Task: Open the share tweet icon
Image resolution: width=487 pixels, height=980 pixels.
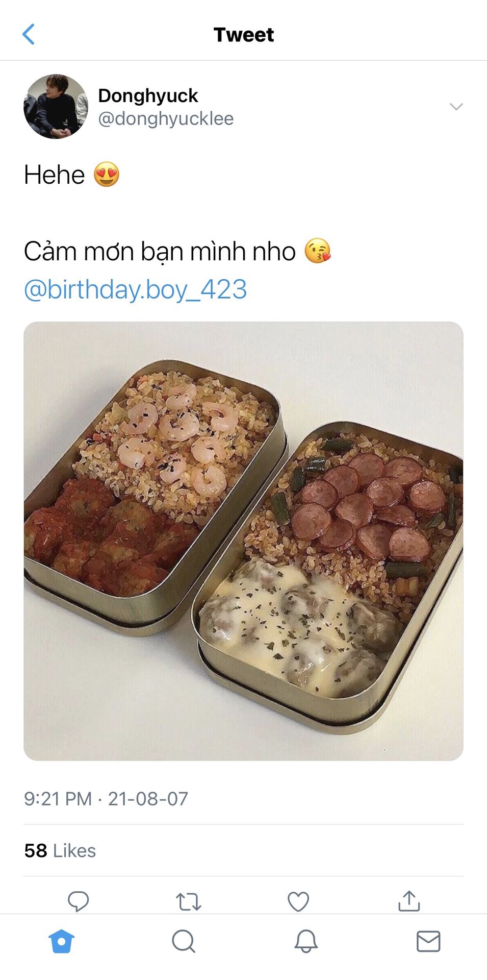Action: (409, 901)
